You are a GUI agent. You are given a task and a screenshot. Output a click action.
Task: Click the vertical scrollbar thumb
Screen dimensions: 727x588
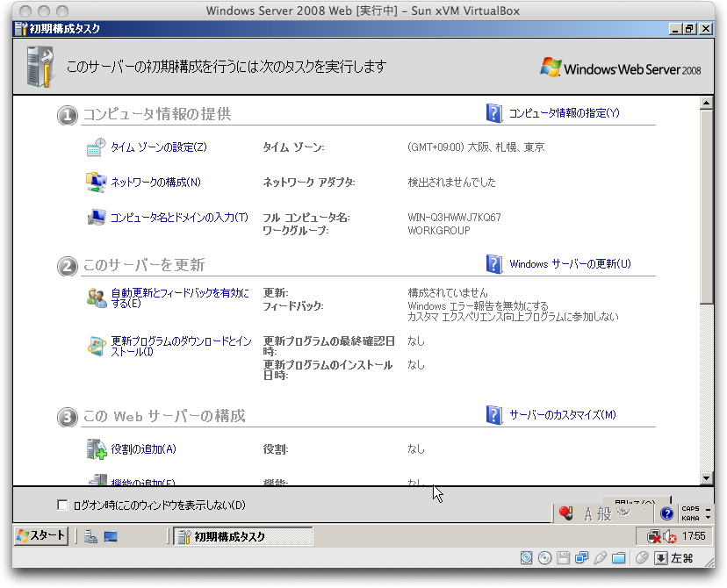click(x=706, y=206)
